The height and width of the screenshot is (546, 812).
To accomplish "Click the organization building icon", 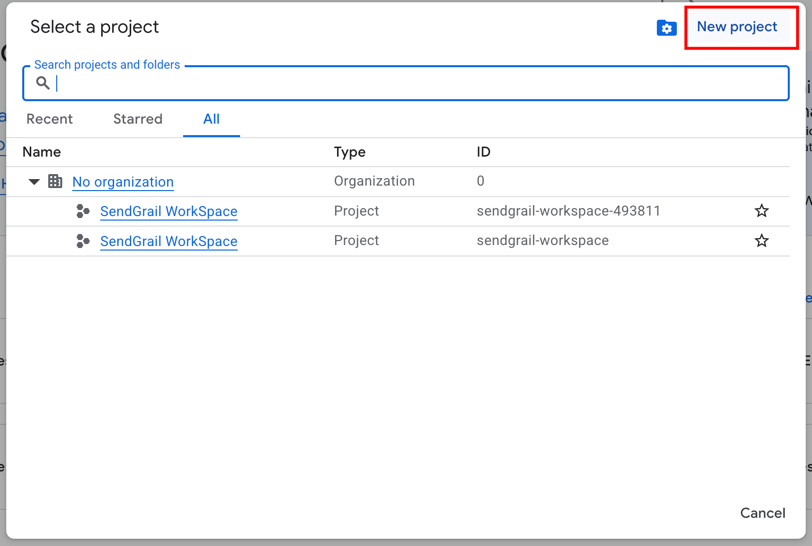I will tap(55, 181).
